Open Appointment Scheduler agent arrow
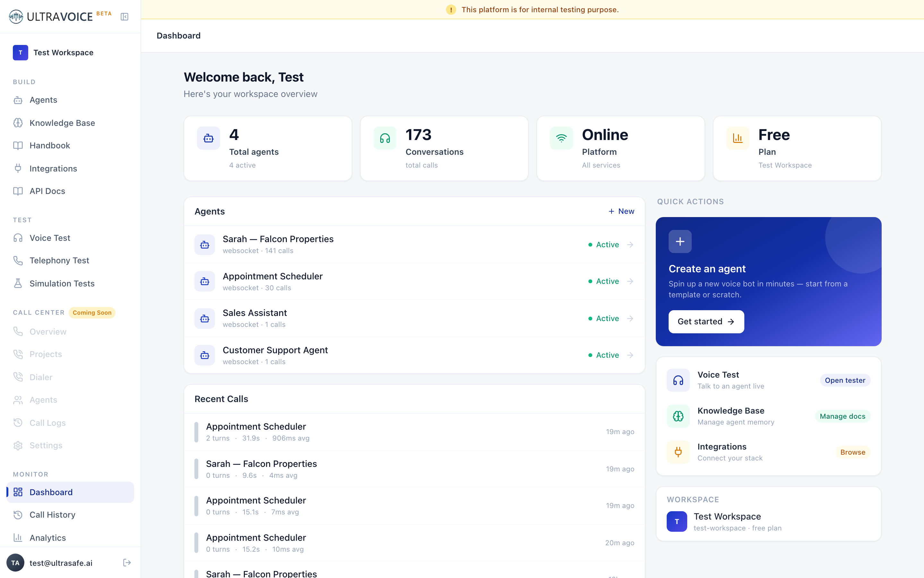This screenshot has height=578, width=924. pos(630,281)
